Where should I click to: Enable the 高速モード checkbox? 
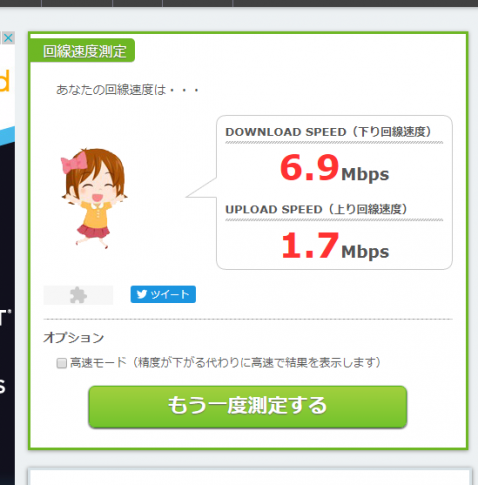pos(61,363)
